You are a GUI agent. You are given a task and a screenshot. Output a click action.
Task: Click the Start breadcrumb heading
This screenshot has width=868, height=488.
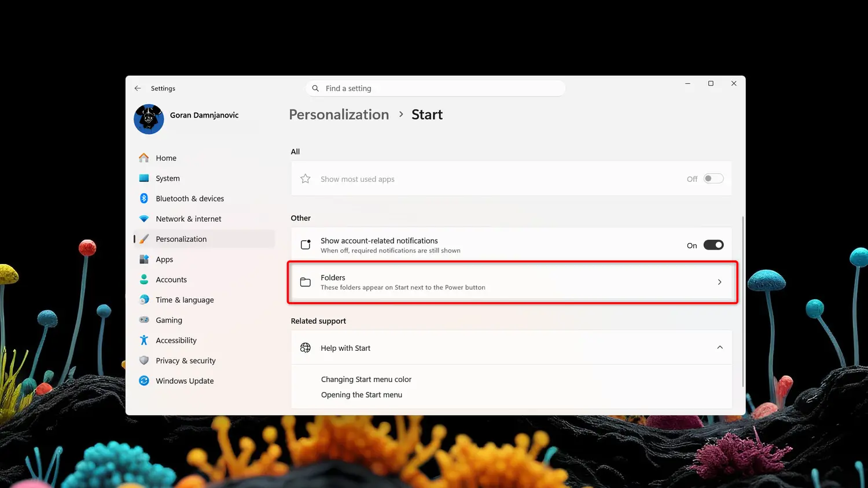(x=427, y=115)
